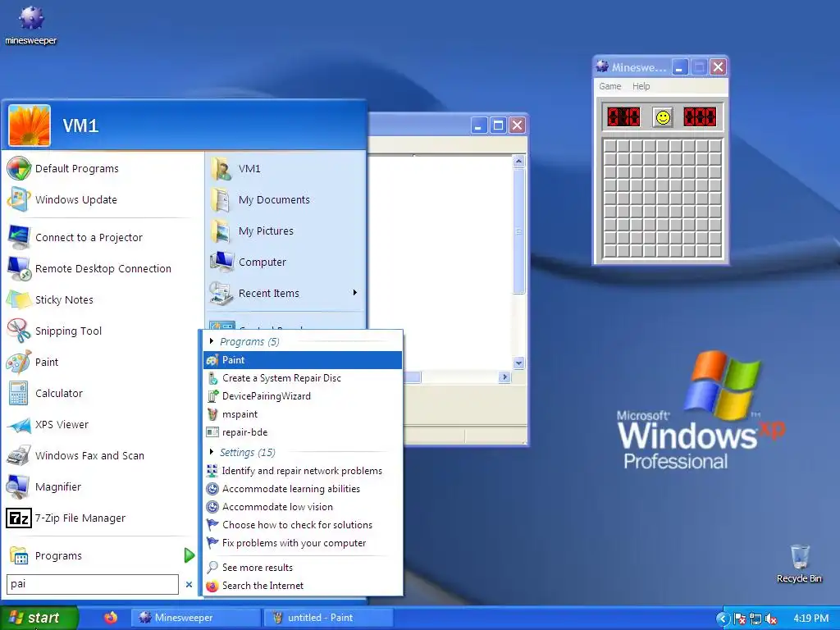Click the clock showing 4:19 PM
Screen dimensions: 840x630
811,619
